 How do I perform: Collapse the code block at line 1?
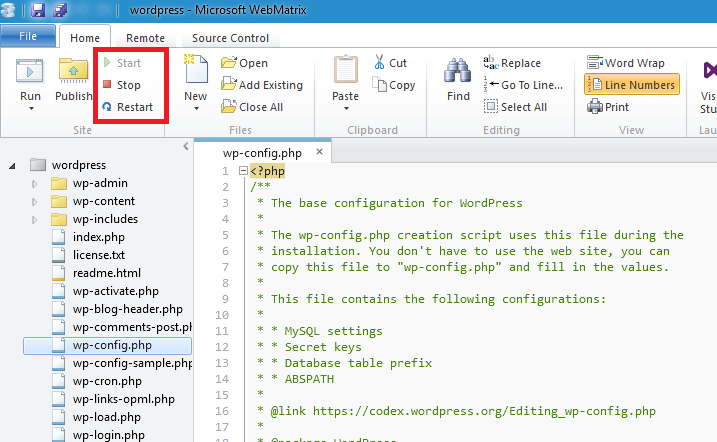243,171
